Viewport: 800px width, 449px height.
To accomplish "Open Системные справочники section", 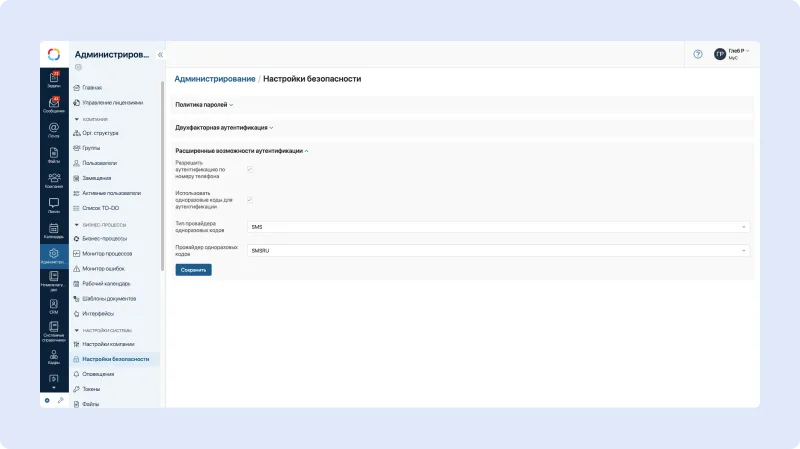I will pyautogui.click(x=54, y=331).
